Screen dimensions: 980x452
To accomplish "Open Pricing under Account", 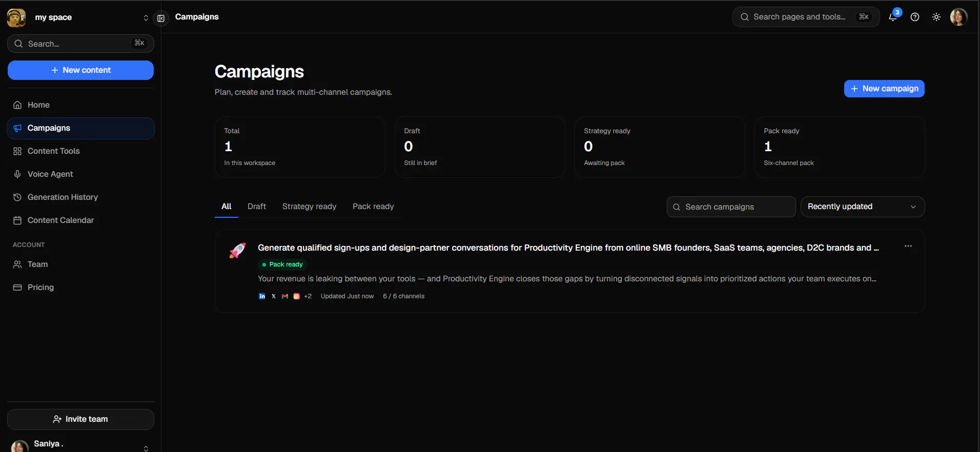I will [x=80, y=287].
